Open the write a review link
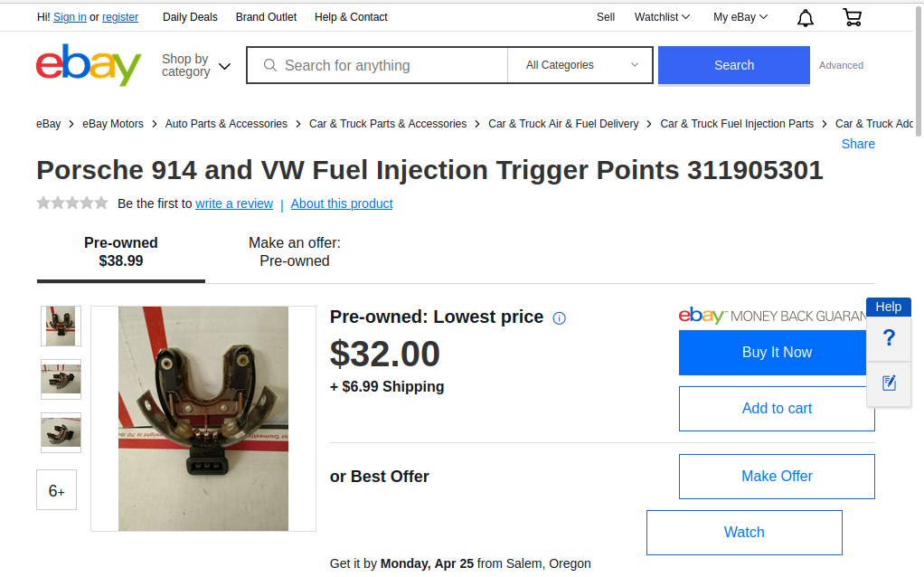924x577 pixels. click(x=234, y=203)
